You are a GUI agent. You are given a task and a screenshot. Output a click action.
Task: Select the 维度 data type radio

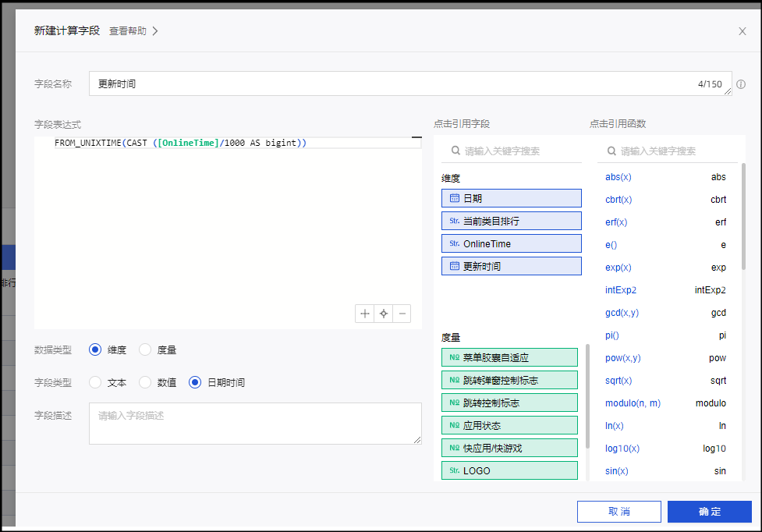(x=95, y=350)
